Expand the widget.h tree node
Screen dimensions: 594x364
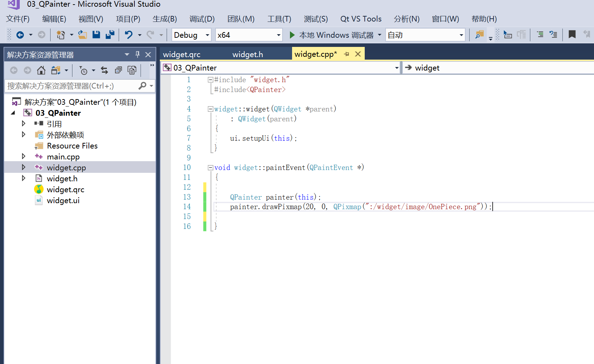pos(23,178)
